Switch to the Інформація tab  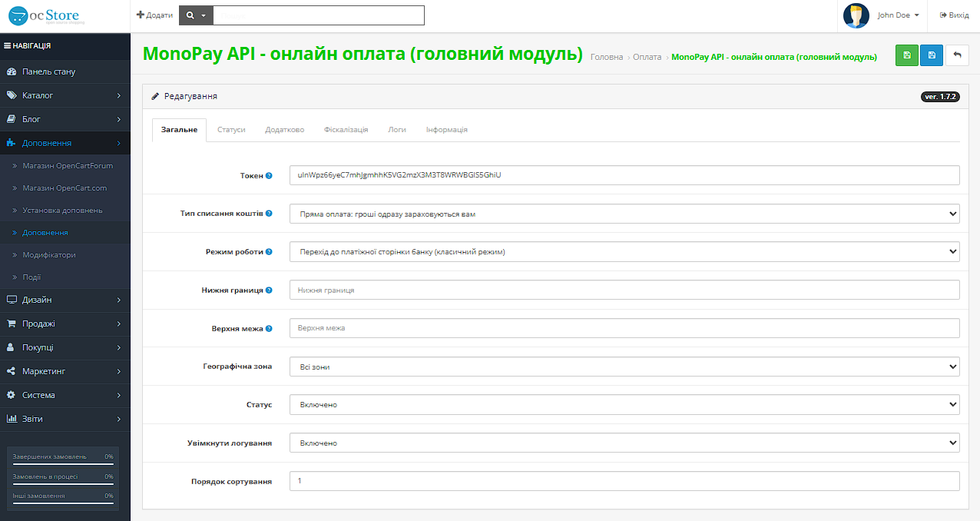447,130
